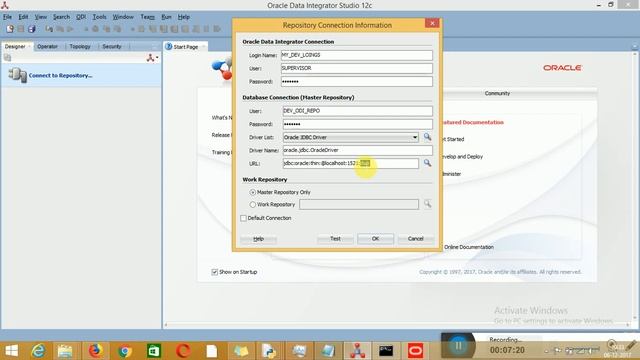Select Master Repository Only radio button

(x=253, y=192)
